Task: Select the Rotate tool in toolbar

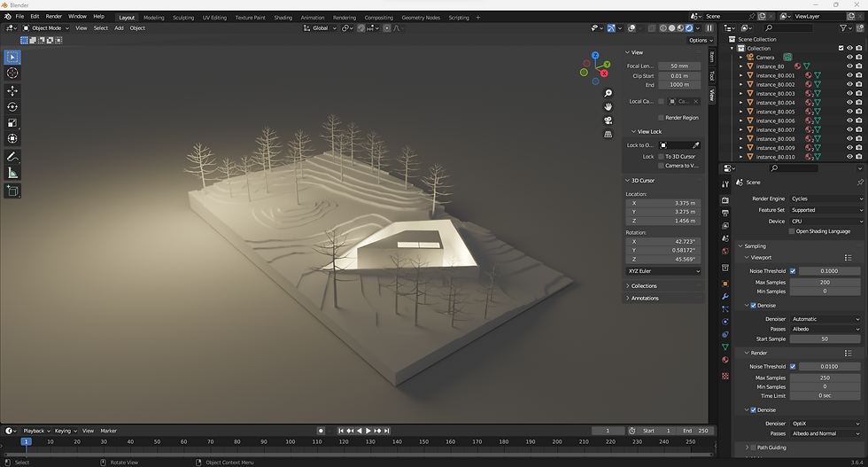Action: pos(12,106)
